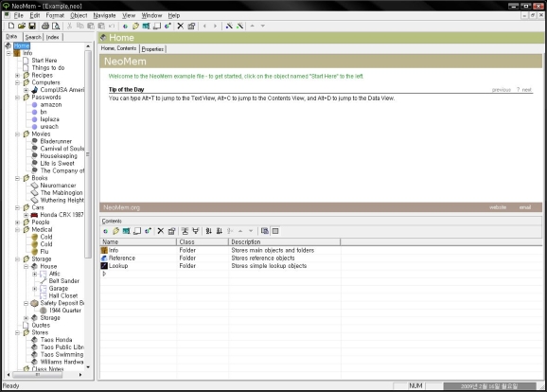Switch to the Search tab
This screenshot has width=547, height=392.
33,37
